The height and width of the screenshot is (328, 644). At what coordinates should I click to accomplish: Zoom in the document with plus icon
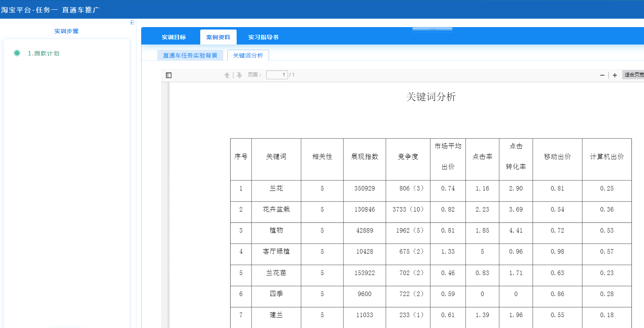[x=614, y=75]
